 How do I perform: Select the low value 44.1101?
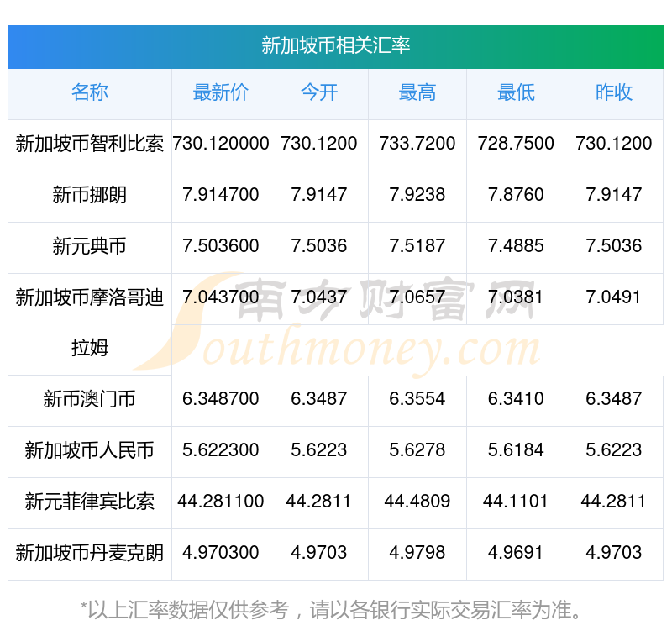click(x=516, y=502)
